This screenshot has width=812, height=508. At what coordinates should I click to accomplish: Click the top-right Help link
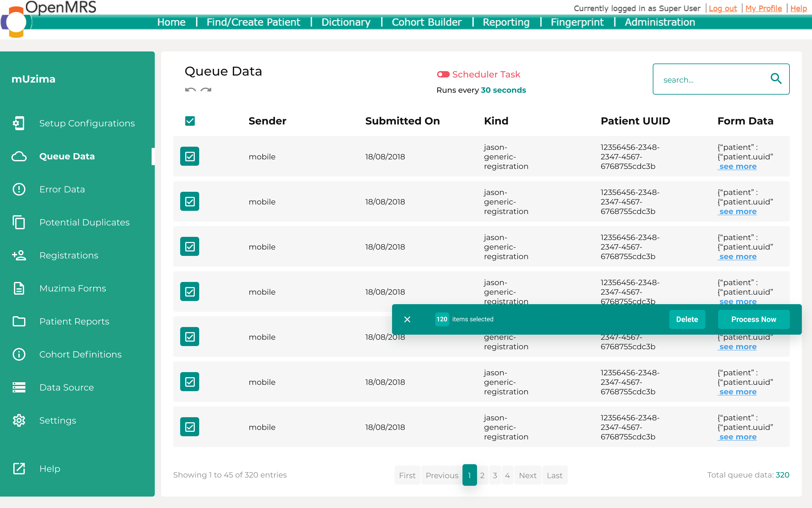pyautogui.click(x=799, y=8)
